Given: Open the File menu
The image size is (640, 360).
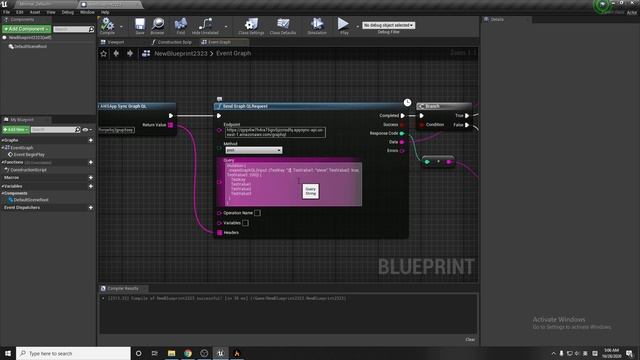Looking at the screenshot, I should [7, 12].
